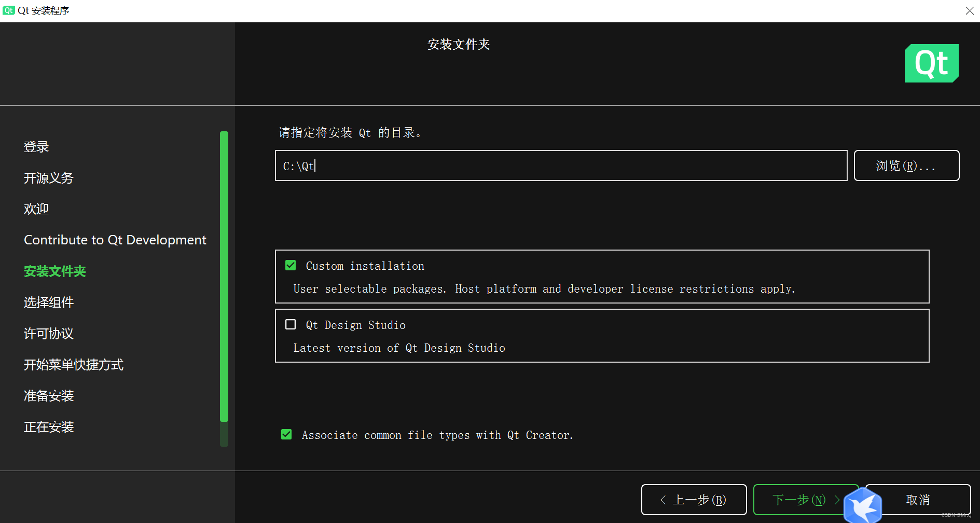Click the blue bird overlay icon

[x=863, y=505]
